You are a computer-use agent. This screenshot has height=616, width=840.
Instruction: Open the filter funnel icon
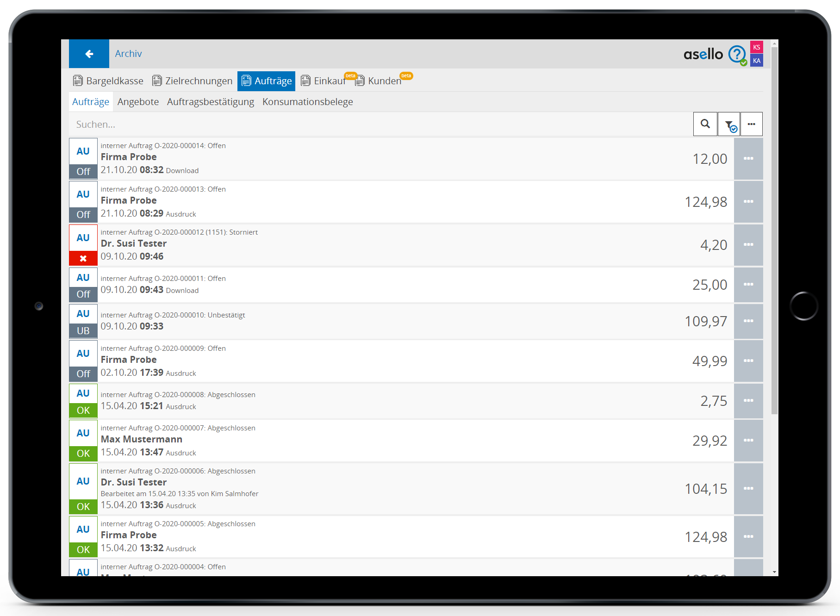[729, 124]
